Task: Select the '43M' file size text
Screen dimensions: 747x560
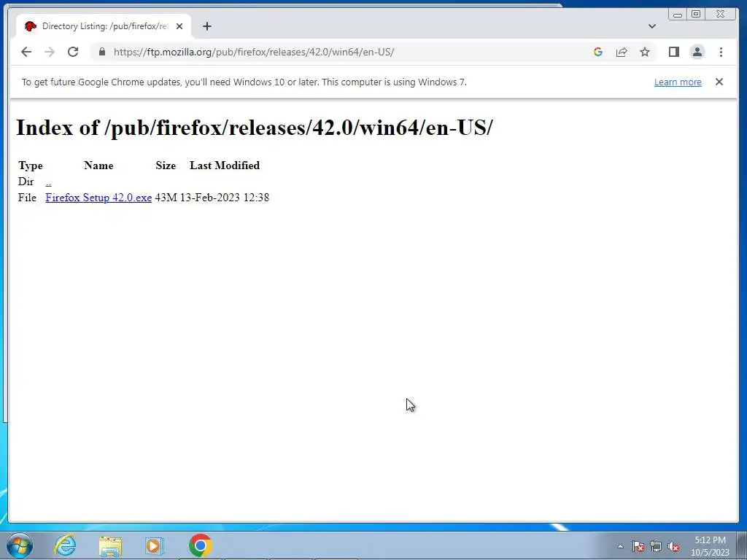Action: tap(166, 197)
